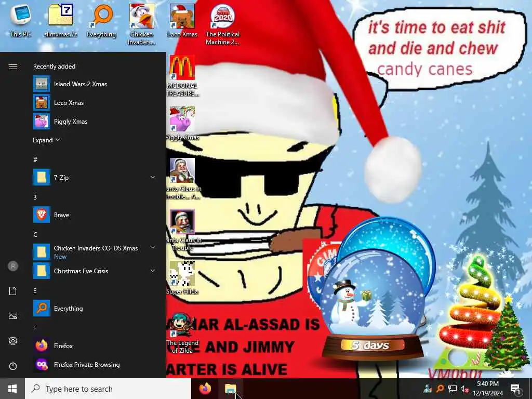Click the C letter header

[x=35, y=234]
